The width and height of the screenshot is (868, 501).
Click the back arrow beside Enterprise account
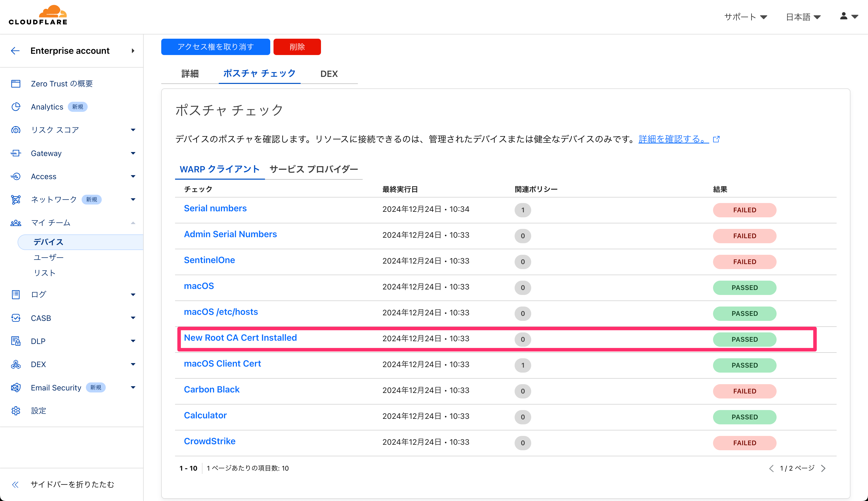click(15, 51)
